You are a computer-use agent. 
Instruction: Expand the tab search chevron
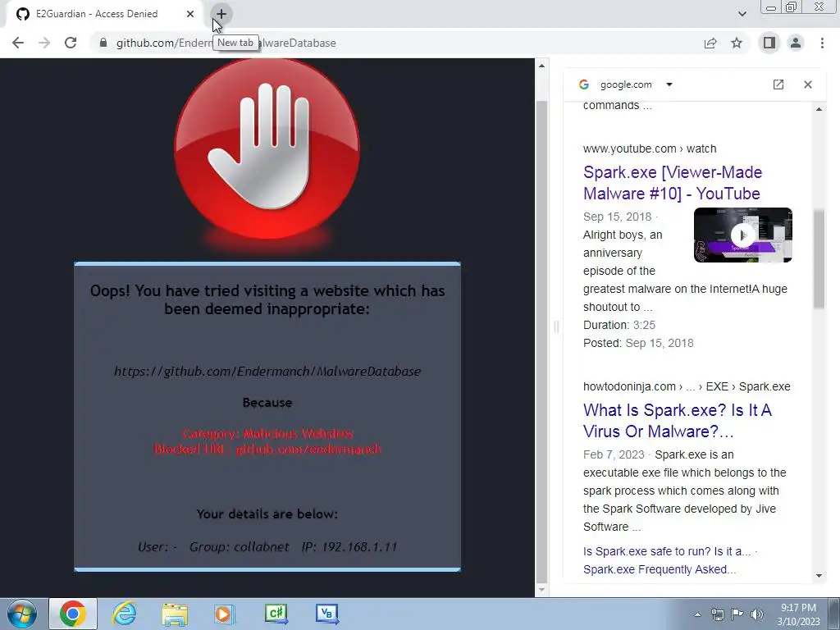click(742, 14)
